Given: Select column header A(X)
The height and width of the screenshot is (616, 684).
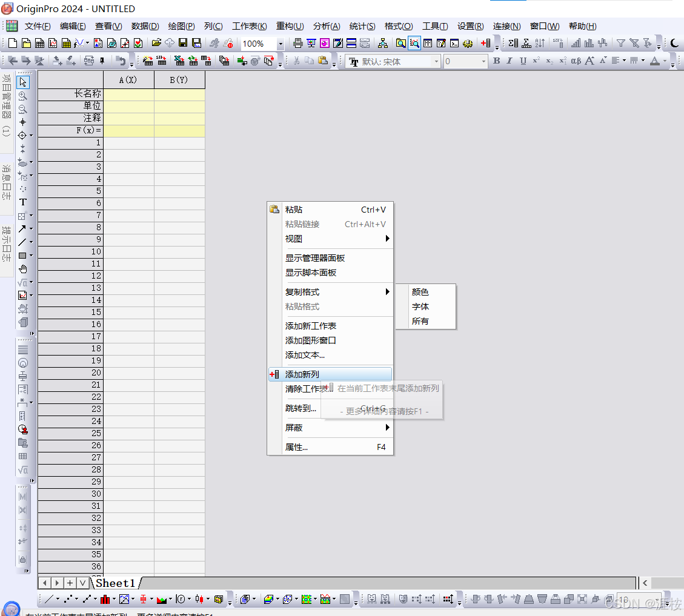Looking at the screenshot, I should [x=128, y=80].
